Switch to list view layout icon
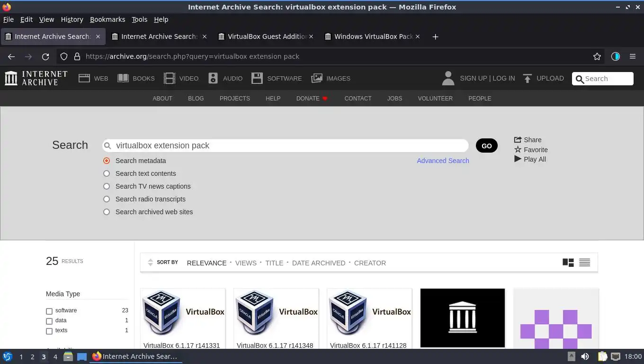This screenshot has width=644, height=364. tap(585, 263)
